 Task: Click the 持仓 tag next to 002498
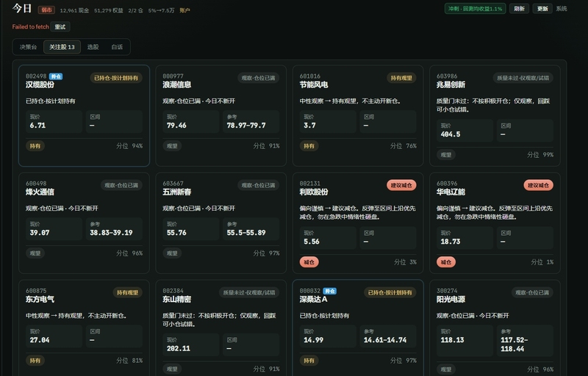56,76
